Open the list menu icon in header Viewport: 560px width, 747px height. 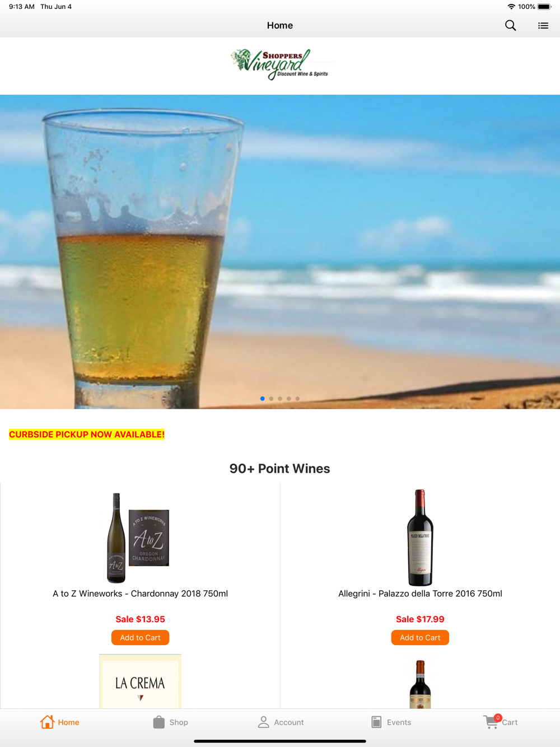(543, 25)
